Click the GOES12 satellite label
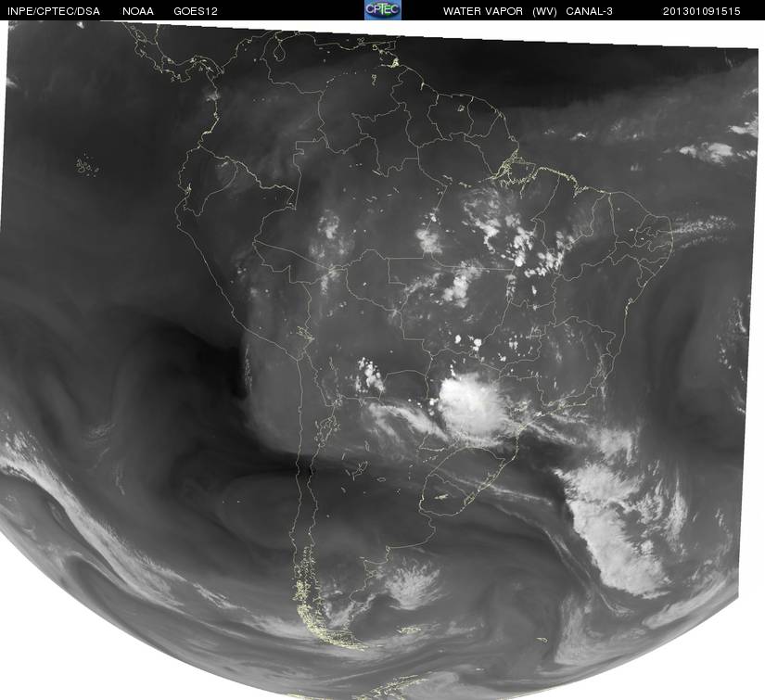The width and height of the screenshot is (765, 700). click(195, 11)
